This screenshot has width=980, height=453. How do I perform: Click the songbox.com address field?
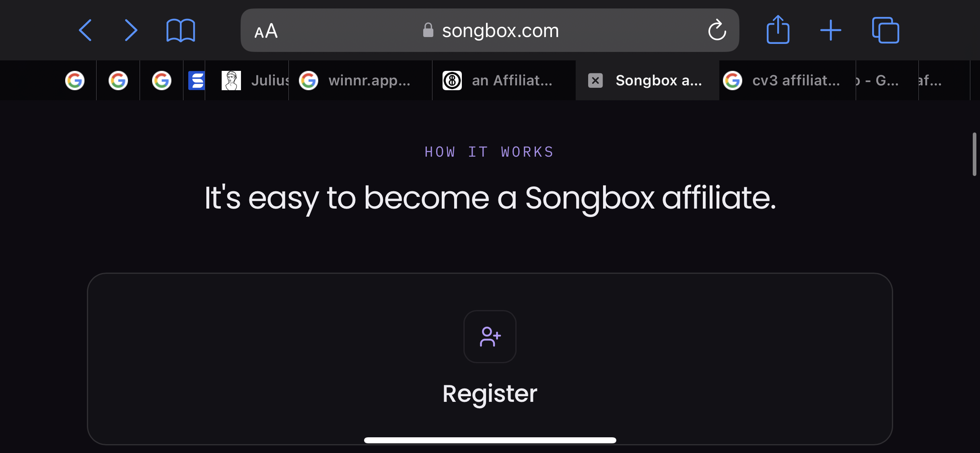click(490, 30)
